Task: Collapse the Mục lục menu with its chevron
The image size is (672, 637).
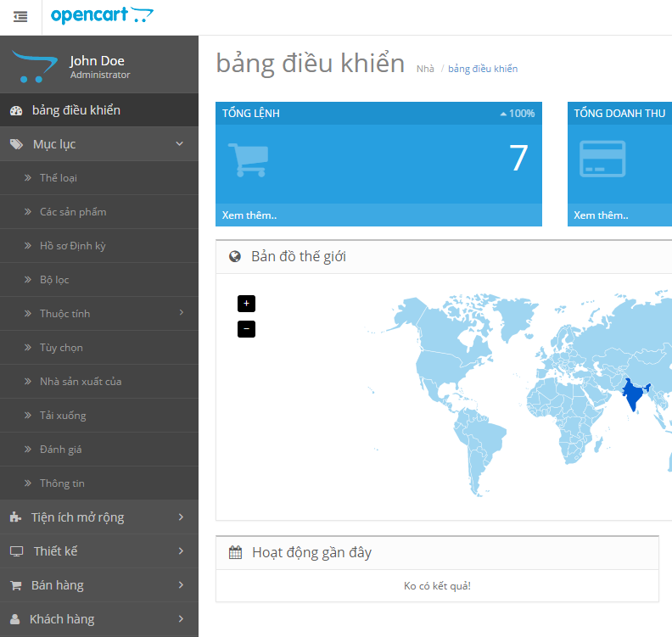Action: (180, 144)
